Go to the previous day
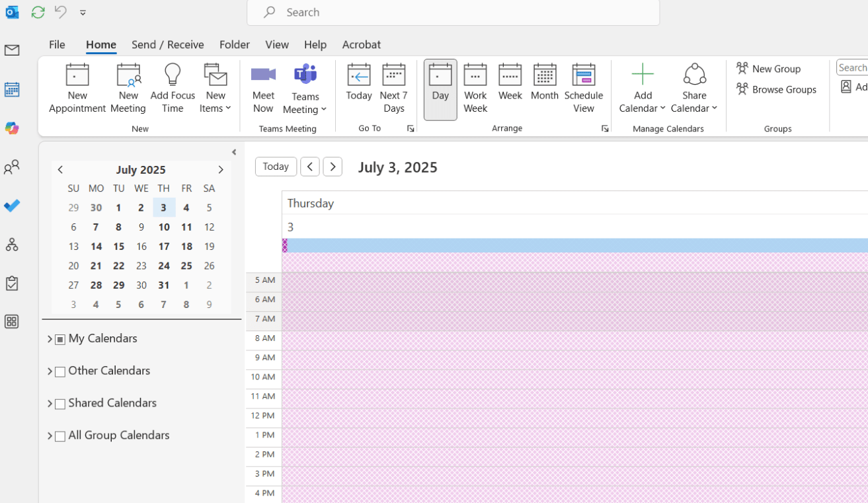Viewport: 868px width, 503px height. tap(310, 167)
